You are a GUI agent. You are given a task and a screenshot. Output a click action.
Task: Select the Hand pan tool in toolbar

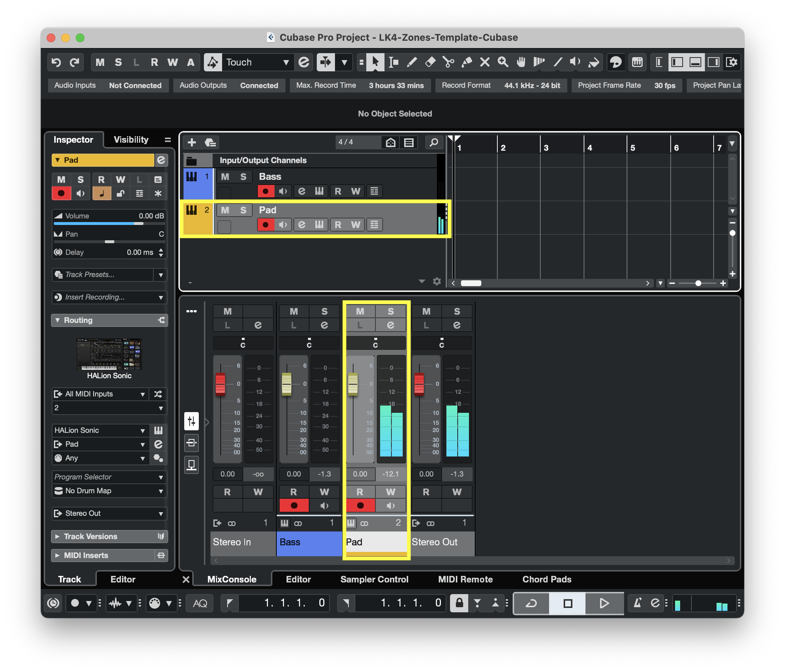coord(521,62)
